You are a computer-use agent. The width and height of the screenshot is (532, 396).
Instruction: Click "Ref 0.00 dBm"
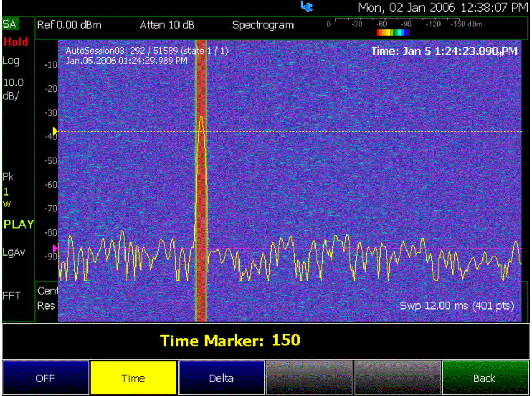69,25
